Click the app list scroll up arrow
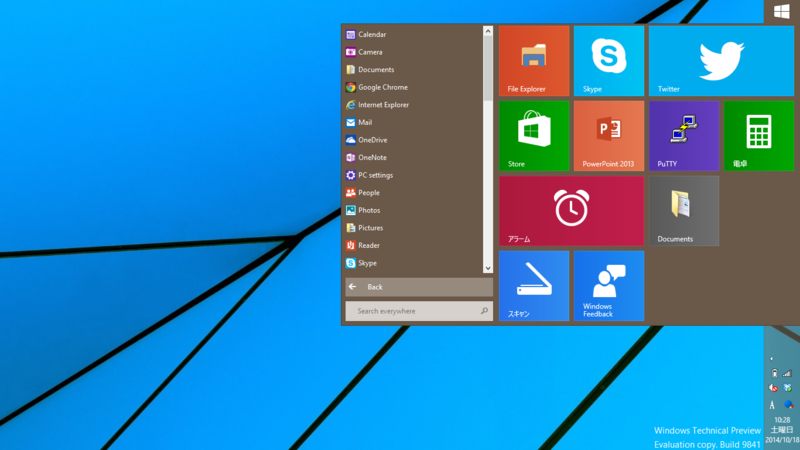Viewport: 800px width, 450px height. coord(488,31)
